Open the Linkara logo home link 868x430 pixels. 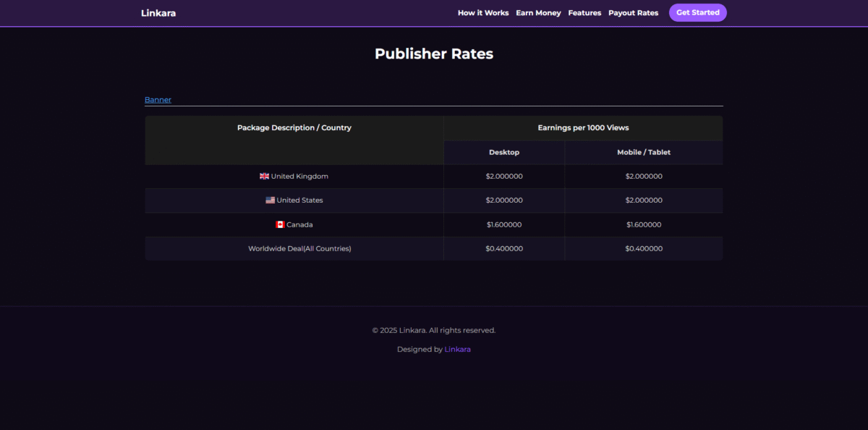point(158,13)
